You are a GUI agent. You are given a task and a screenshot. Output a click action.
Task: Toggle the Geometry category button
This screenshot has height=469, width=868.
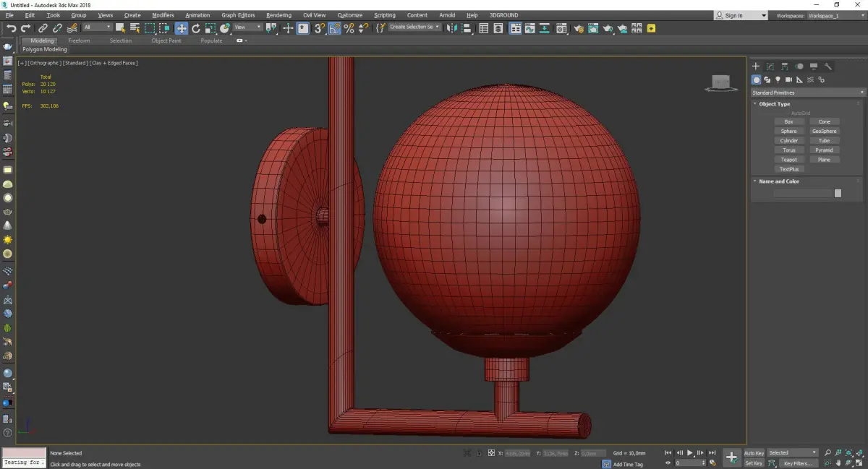[757, 79]
